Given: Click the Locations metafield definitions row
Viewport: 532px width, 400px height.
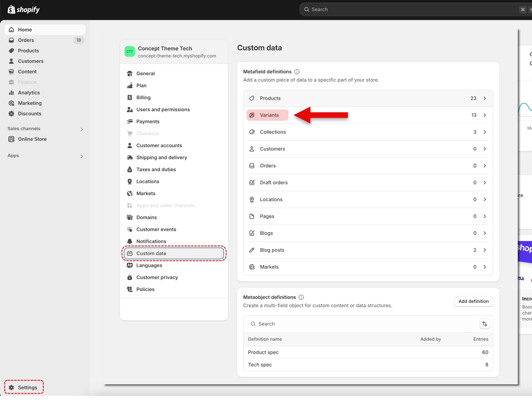Looking at the screenshot, I should click(368, 199).
